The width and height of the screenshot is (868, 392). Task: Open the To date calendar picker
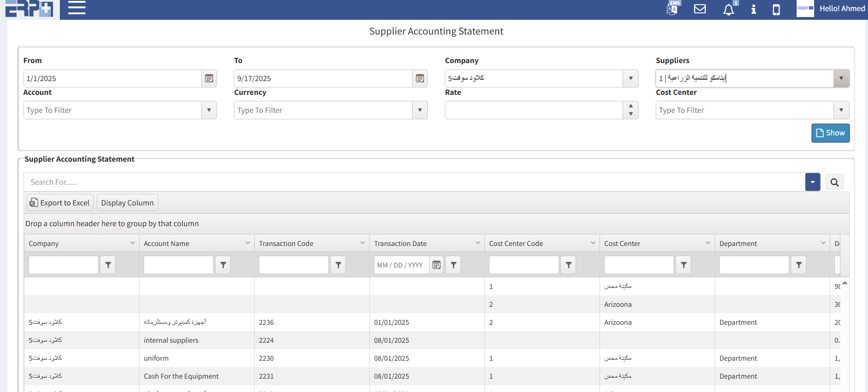point(420,78)
